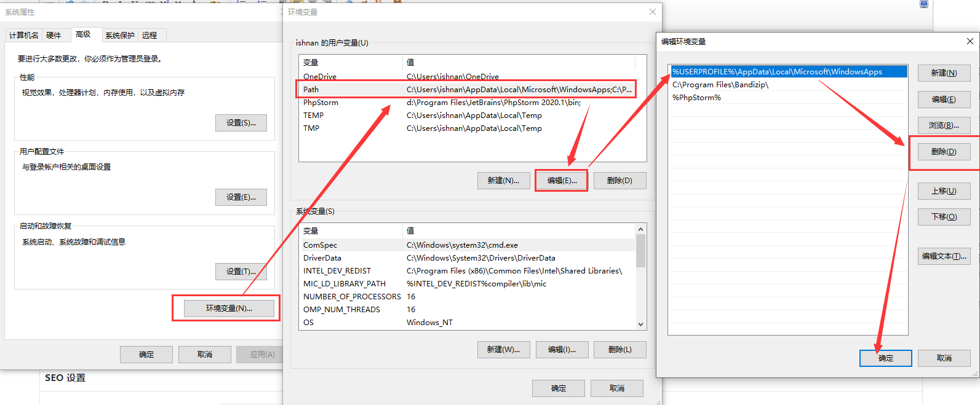This screenshot has height=405, width=980.
Task: Open the 硬件 tab
Action: point(54,36)
